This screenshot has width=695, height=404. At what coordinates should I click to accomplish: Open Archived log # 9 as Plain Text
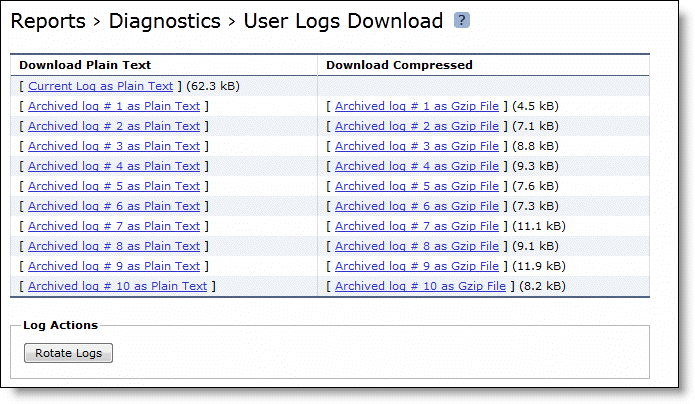[114, 266]
